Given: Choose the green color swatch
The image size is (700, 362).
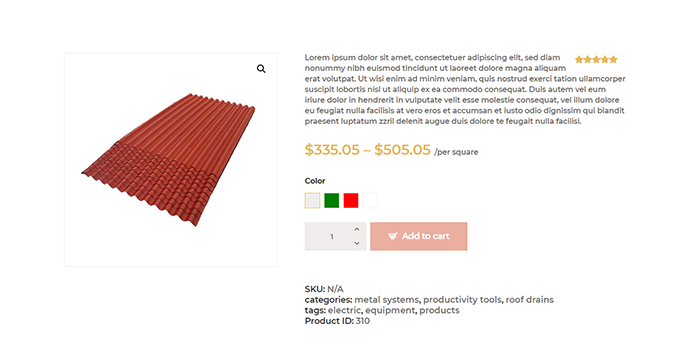Looking at the screenshot, I should [x=332, y=200].
